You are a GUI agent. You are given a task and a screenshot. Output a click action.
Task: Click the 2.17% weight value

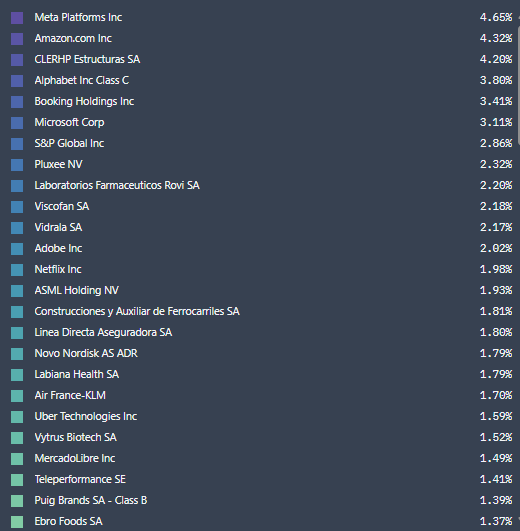pyautogui.click(x=496, y=227)
